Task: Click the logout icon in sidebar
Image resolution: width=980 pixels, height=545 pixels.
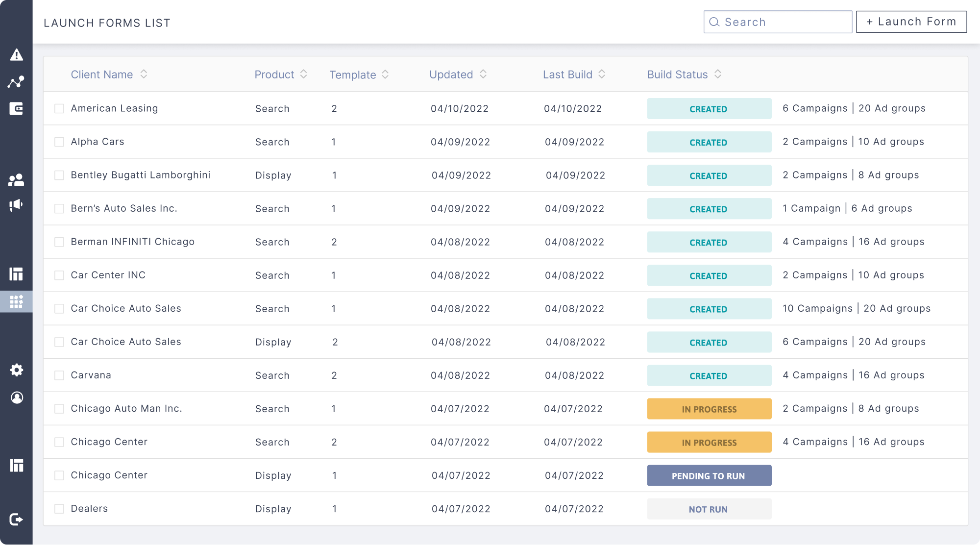Action: (16, 519)
